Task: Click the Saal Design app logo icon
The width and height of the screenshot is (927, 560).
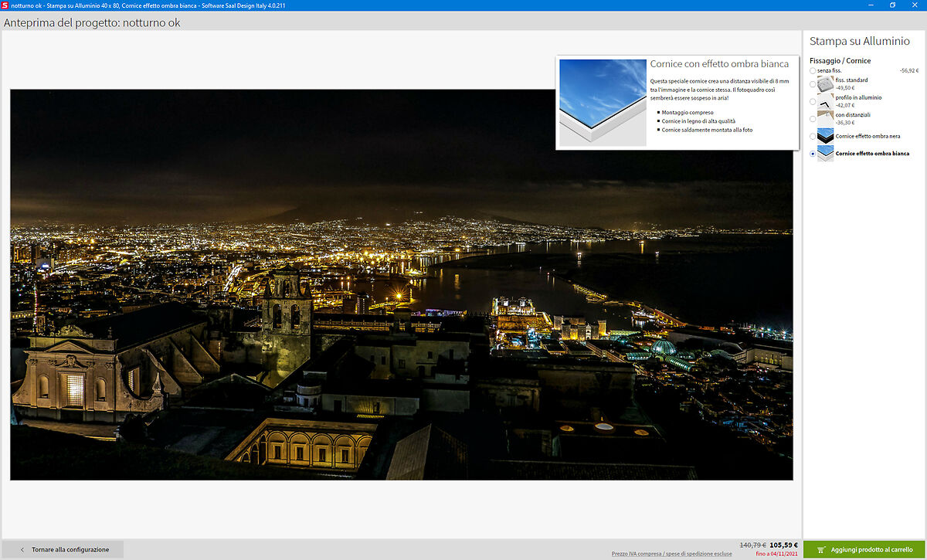Action: pyautogui.click(x=5, y=5)
